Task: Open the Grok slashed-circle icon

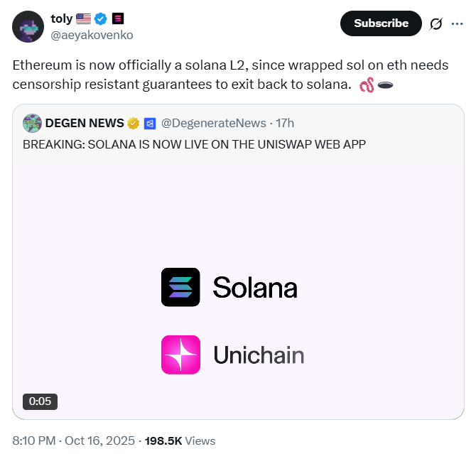Action: (436, 23)
